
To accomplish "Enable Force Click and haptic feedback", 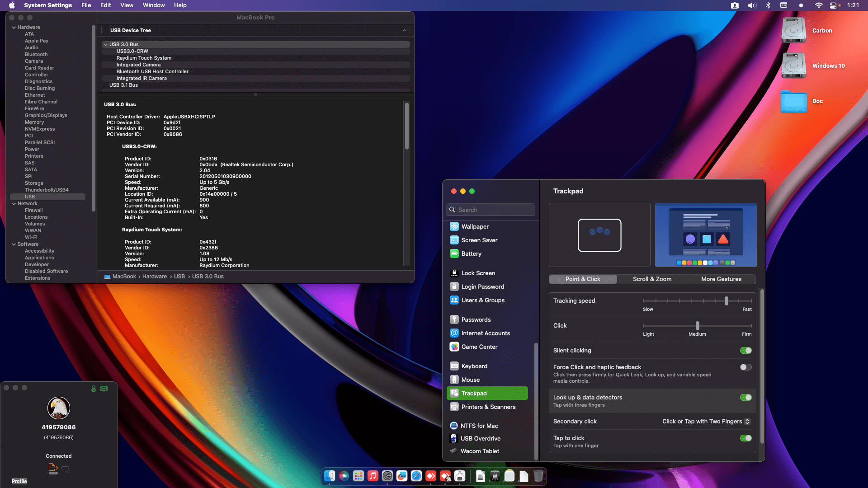I will [745, 367].
